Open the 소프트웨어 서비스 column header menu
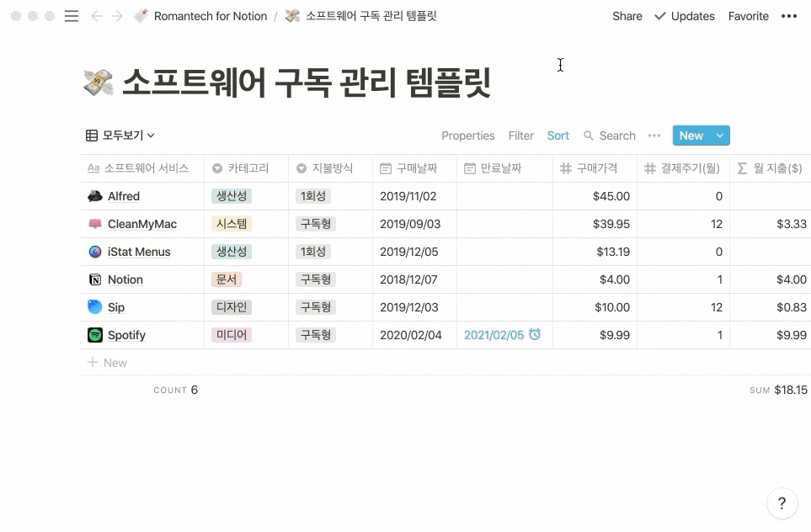 (142, 168)
